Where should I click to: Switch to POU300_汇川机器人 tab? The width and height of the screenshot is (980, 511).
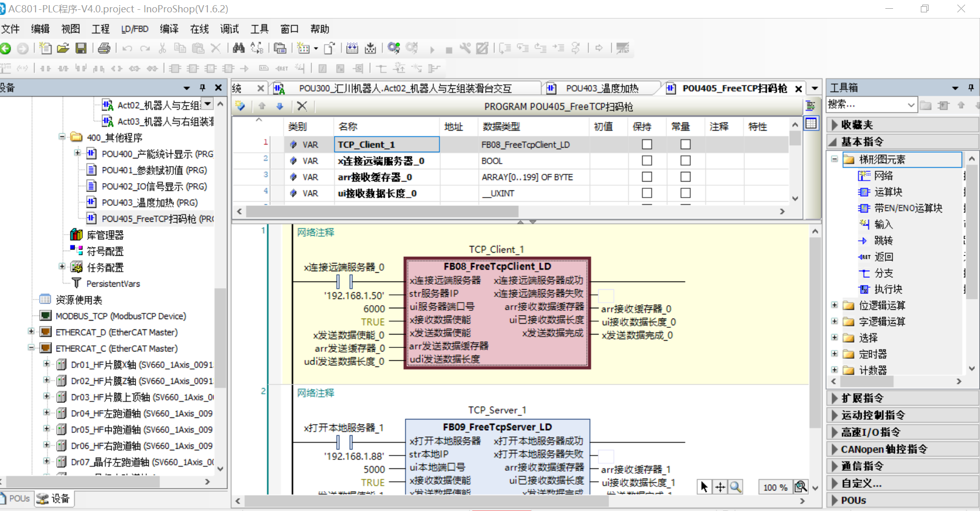[405, 89]
